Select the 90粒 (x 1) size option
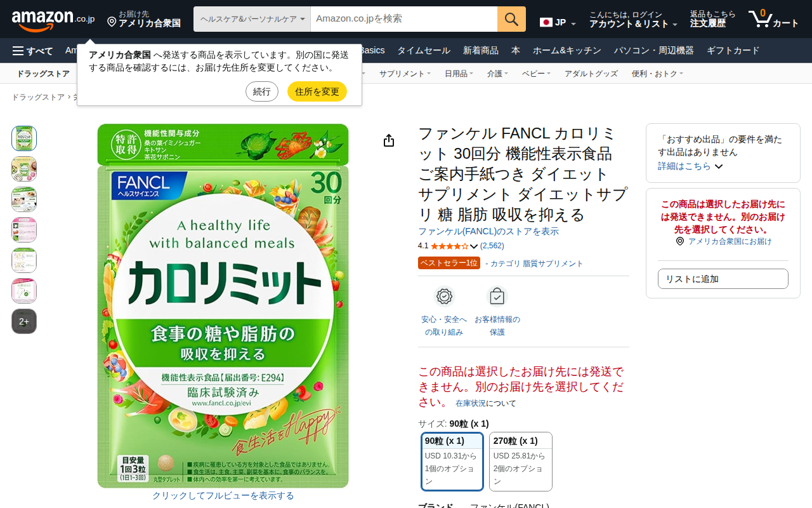 tap(452, 462)
